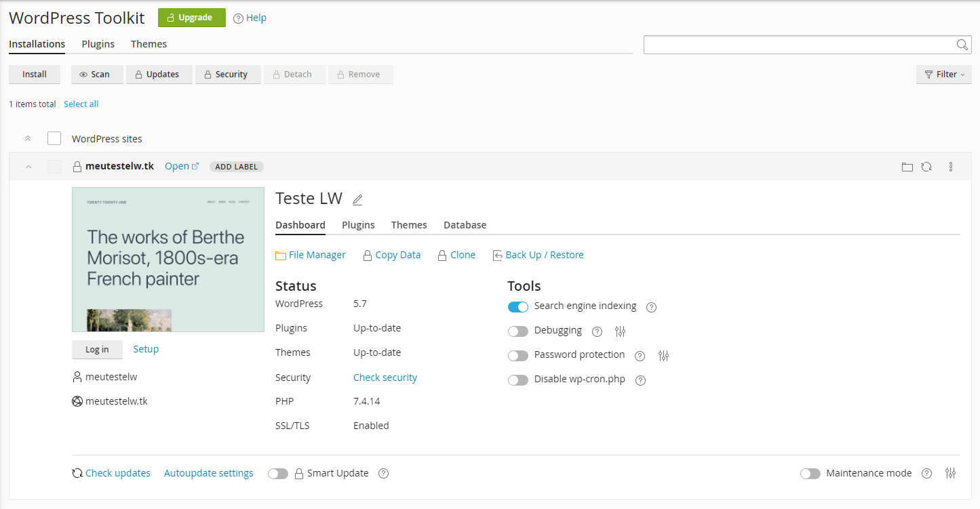Click help icon beside Search engine indexing
This screenshot has width=980, height=509.
click(x=652, y=307)
